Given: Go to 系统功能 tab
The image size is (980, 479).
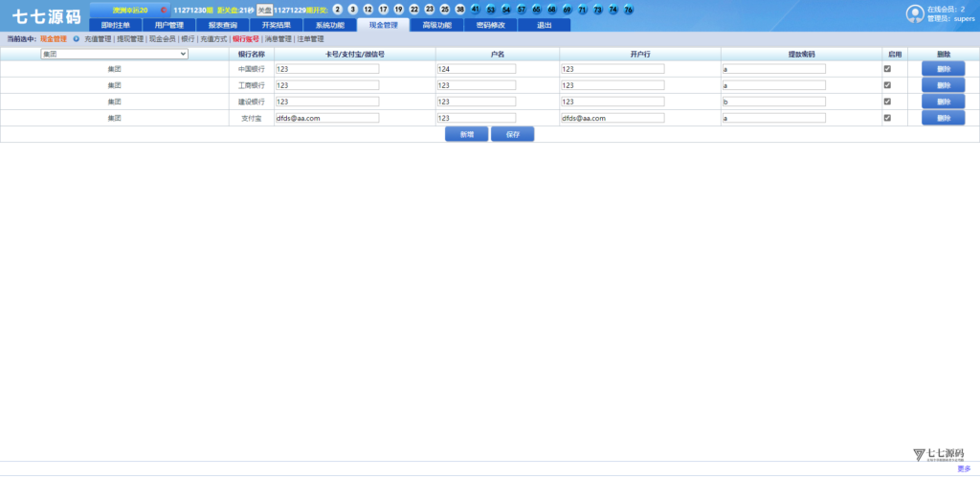Looking at the screenshot, I should (329, 25).
